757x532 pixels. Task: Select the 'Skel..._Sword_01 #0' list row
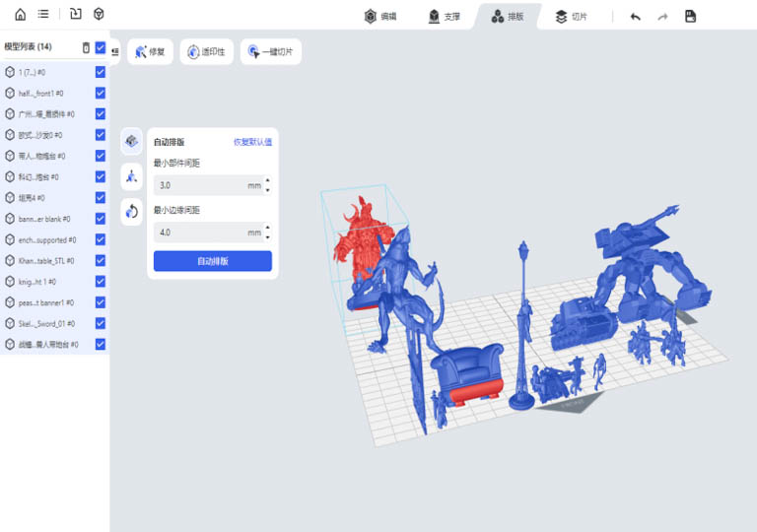coord(55,323)
